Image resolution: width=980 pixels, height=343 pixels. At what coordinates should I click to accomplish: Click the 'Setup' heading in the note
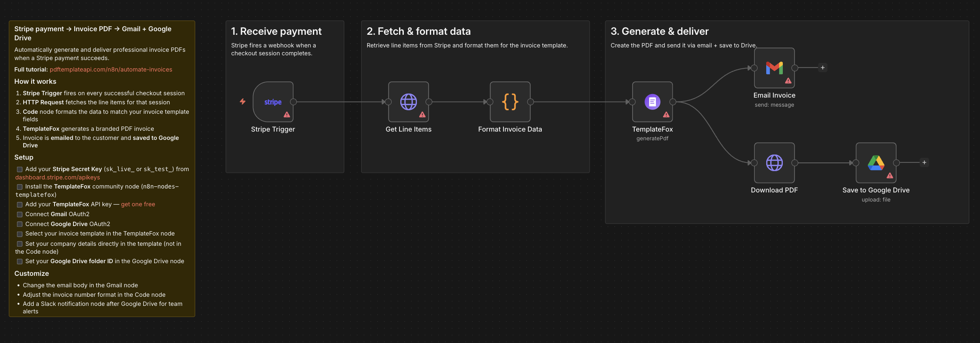pyautogui.click(x=24, y=157)
